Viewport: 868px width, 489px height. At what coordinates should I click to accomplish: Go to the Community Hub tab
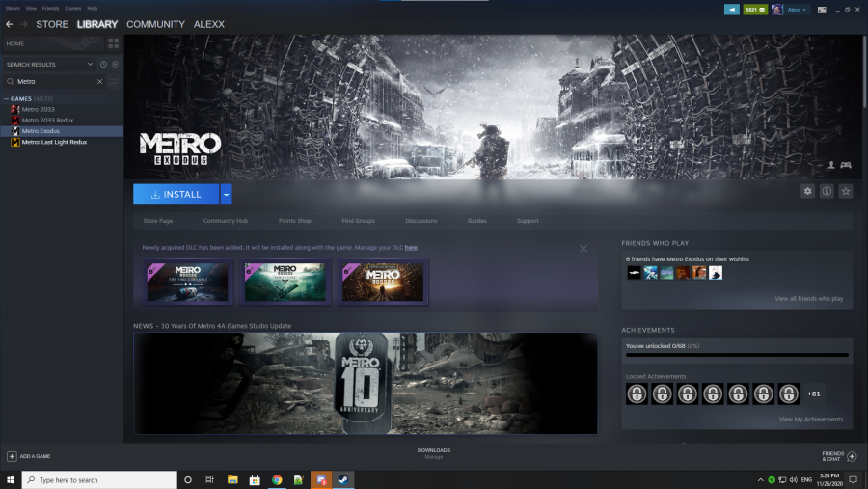(x=225, y=221)
